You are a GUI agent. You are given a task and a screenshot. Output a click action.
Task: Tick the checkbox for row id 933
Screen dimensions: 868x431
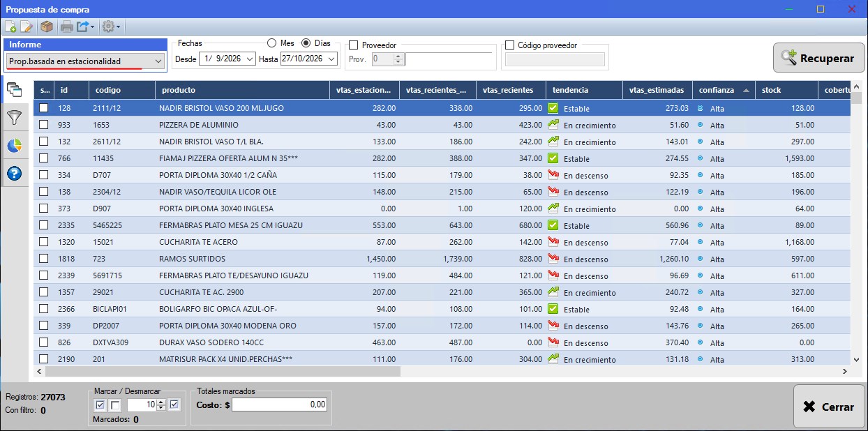click(44, 125)
